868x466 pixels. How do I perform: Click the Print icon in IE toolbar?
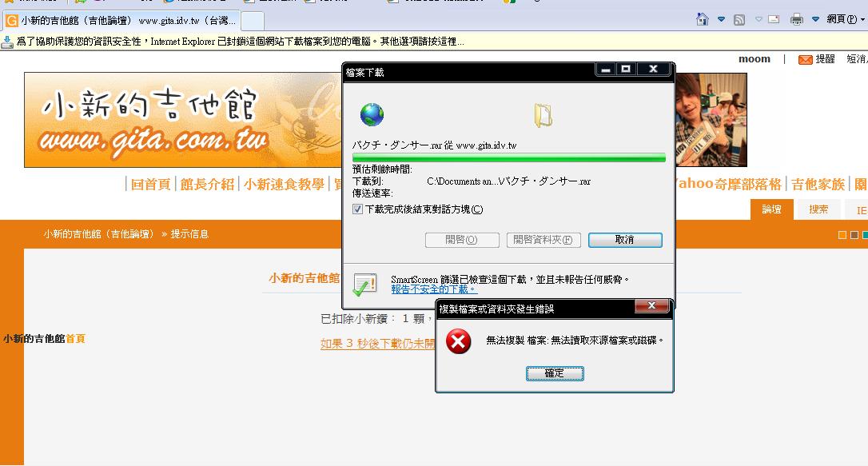pyautogui.click(x=797, y=19)
